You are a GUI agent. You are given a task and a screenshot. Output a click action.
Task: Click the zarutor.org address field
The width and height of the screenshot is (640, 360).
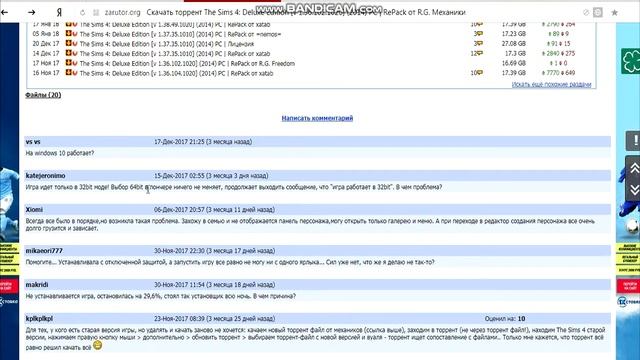[122, 13]
